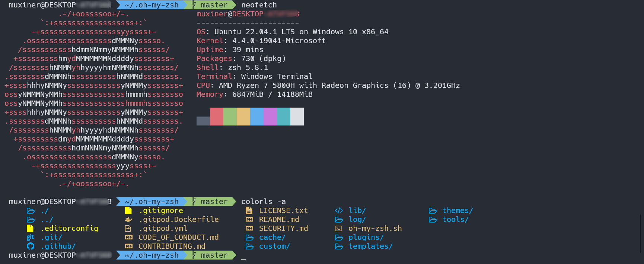The width and height of the screenshot is (644, 264).
Task: Click the shell script icon beside oh-my-zsh.sh
Action: pos(338,229)
